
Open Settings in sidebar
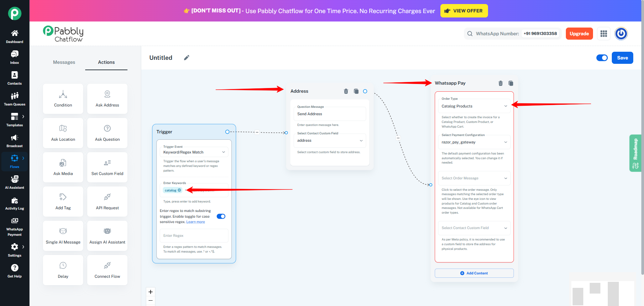tap(14, 250)
